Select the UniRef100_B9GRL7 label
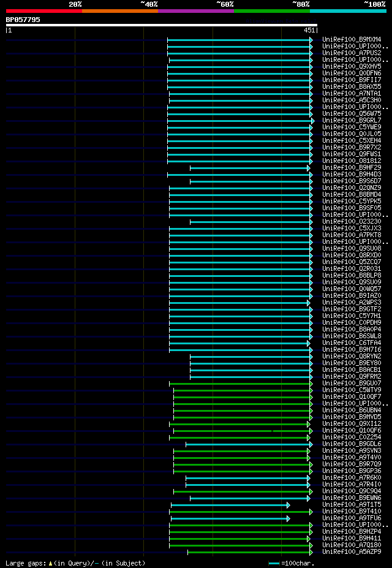This screenshot has height=568, width=392. tap(352, 120)
